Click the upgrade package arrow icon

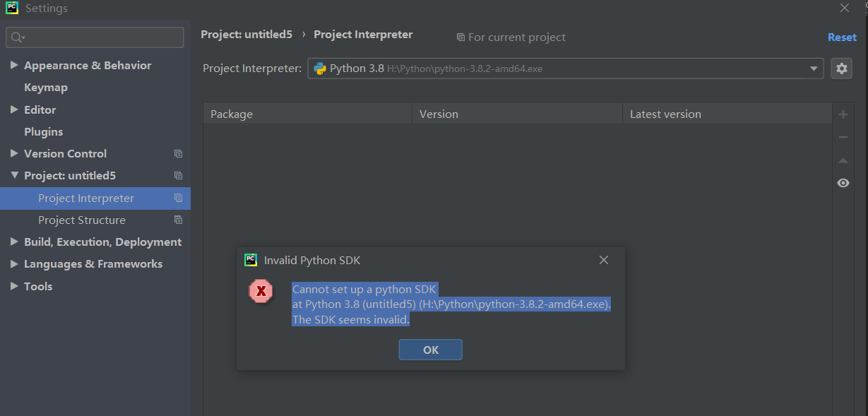coord(843,160)
